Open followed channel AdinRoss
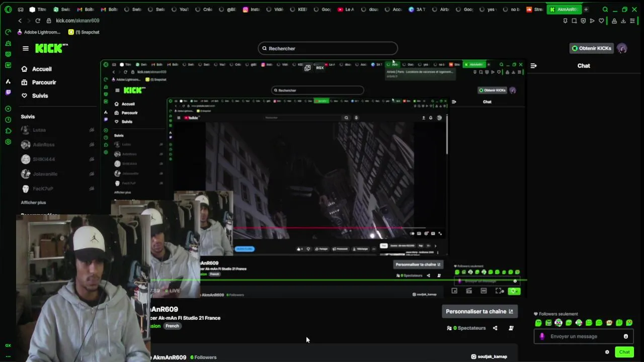This screenshot has width=644, height=362. pos(58,144)
